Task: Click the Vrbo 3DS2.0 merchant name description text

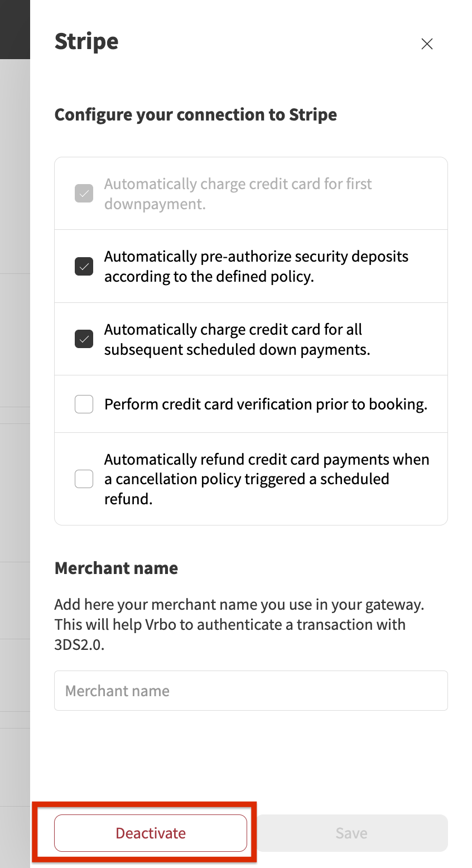Action: [x=239, y=624]
